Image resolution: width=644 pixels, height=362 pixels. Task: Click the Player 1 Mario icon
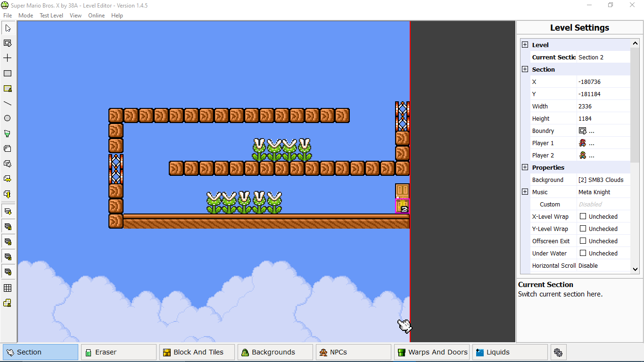pyautogui.click(x=583, y=143)
